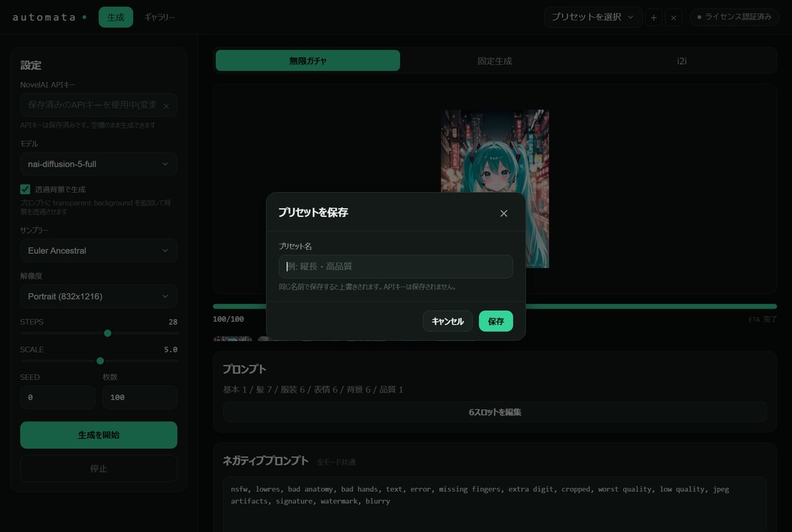Viewport: 792px width, 532px height.
Task: Click the preset name input field
Action: pos(395,267)
